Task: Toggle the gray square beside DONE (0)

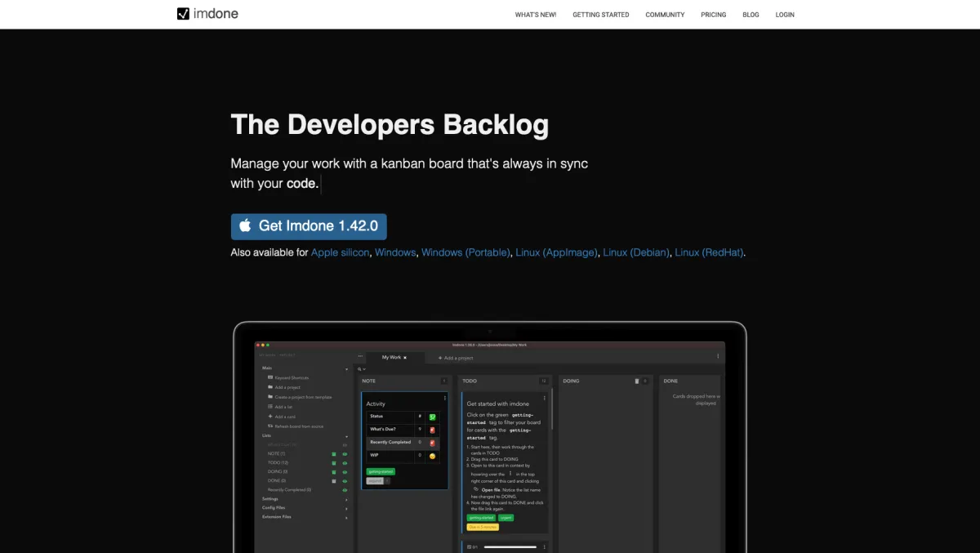Action: (334, 481)
